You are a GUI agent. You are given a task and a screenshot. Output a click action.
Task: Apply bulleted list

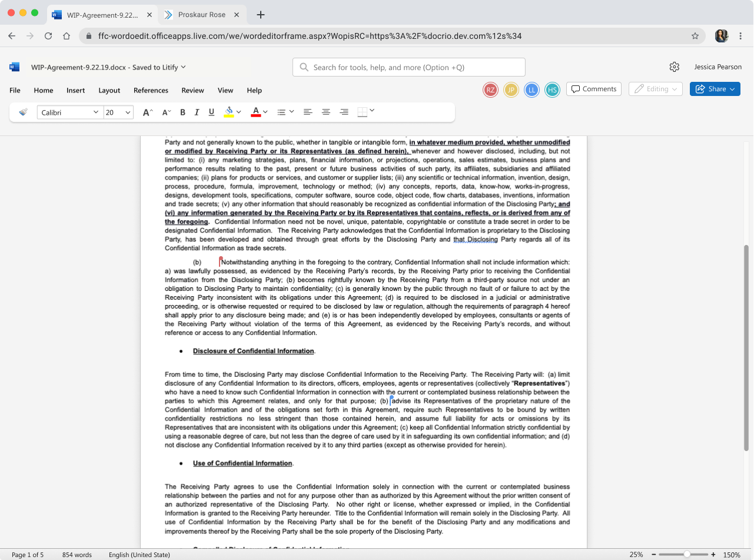click(281, 112)
